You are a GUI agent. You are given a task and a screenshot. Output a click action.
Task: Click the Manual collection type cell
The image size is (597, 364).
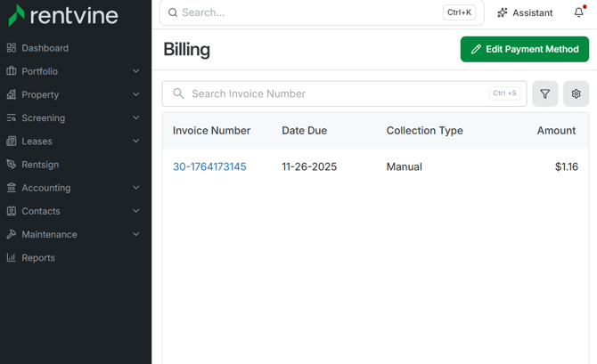point(404,166)
